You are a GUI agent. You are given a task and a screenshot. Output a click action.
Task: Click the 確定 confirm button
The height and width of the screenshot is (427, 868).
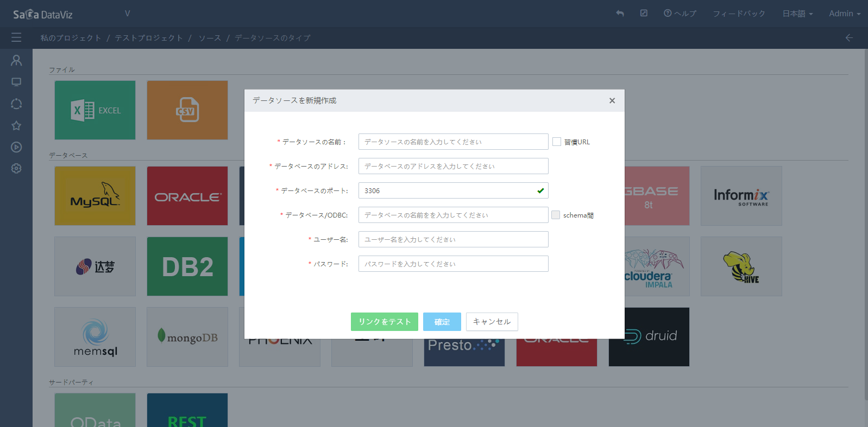click(x=442, y=322)
